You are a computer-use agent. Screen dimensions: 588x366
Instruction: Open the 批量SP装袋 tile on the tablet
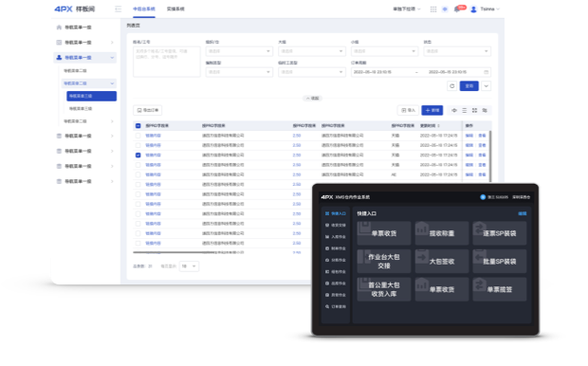(x=500, y=262)
